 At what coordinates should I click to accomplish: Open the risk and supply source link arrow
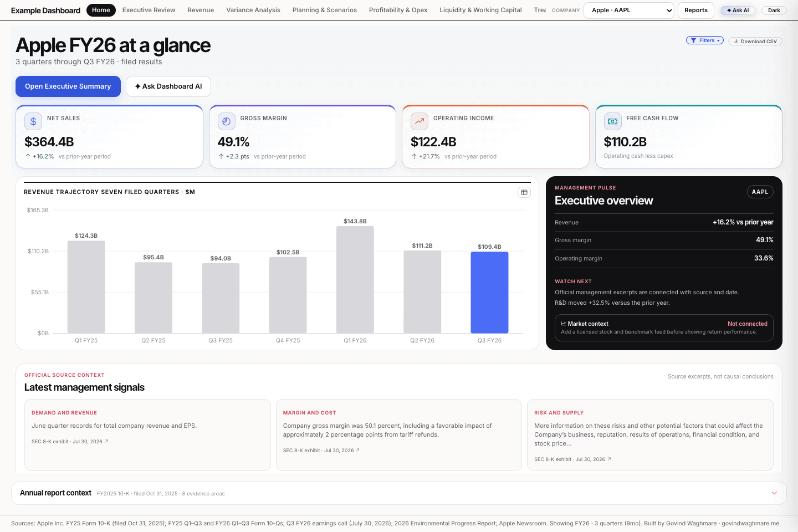click(609, 459)
